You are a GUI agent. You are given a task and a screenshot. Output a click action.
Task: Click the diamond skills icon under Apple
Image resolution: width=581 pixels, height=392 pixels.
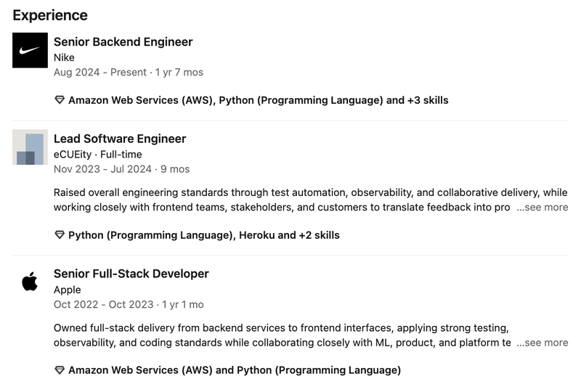click(x=60, y=370)
